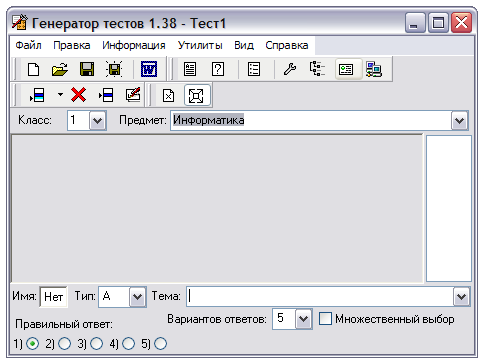Click into the Тема text field
Viewport: 485px width, 363px height.
(320, 297)
